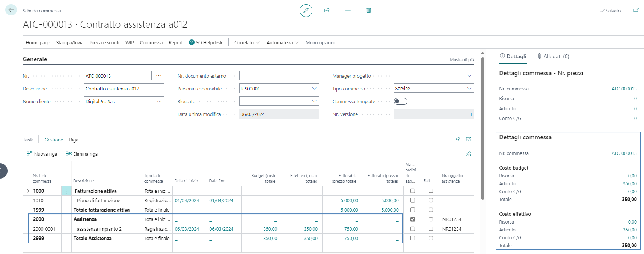Click Elimina riga icon button
Screen dimensions: 644x254
(69, 153)
